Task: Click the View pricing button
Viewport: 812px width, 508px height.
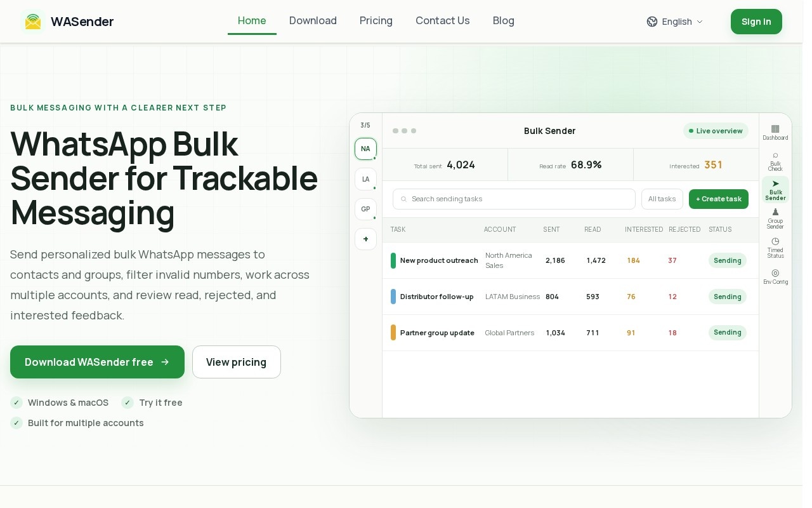Action: click(x=237, y=362)
